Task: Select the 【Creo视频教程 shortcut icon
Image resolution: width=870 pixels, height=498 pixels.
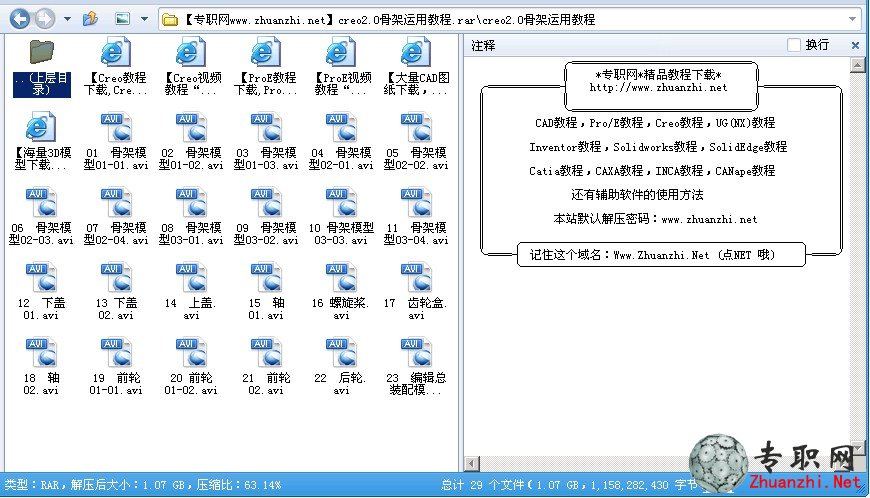Action: (x=191, y=52)
